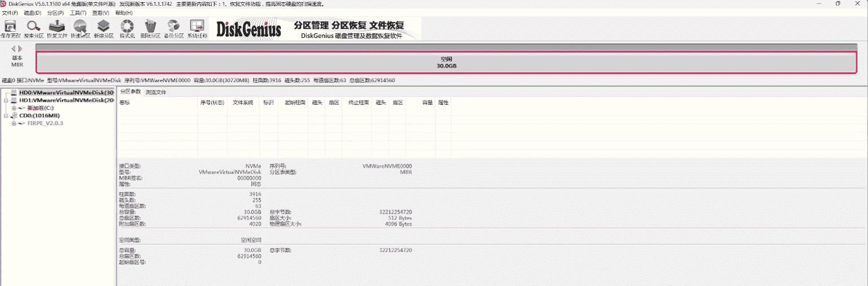Launch the 系统迁移 (System Migration) tool
868x286 pixels.
click(197, 27)
